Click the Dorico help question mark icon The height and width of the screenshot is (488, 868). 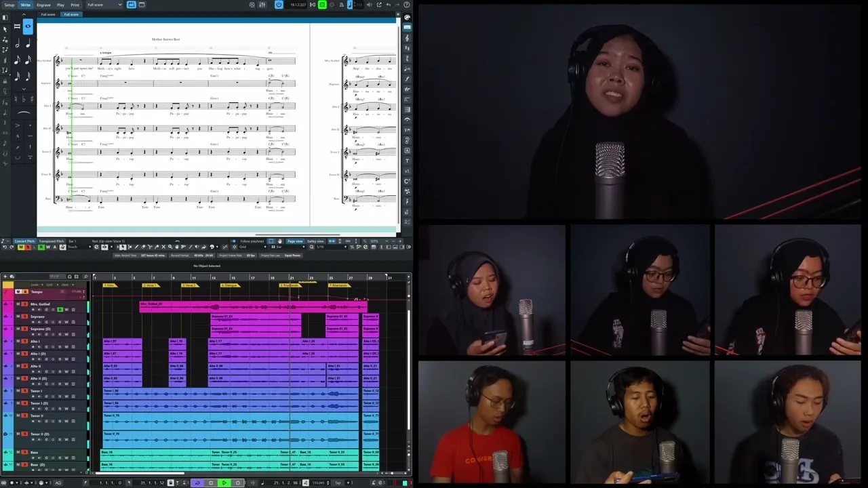406,5
